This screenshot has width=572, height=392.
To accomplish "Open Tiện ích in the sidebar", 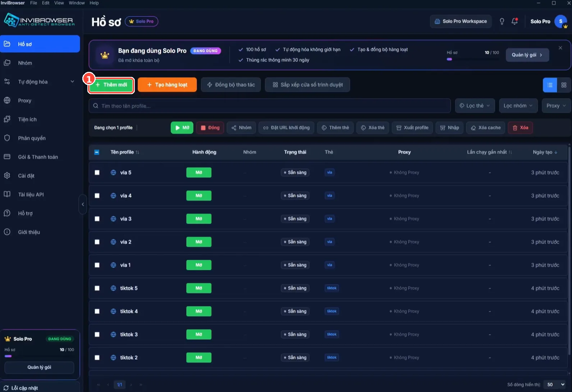I will tap(40, 119).
